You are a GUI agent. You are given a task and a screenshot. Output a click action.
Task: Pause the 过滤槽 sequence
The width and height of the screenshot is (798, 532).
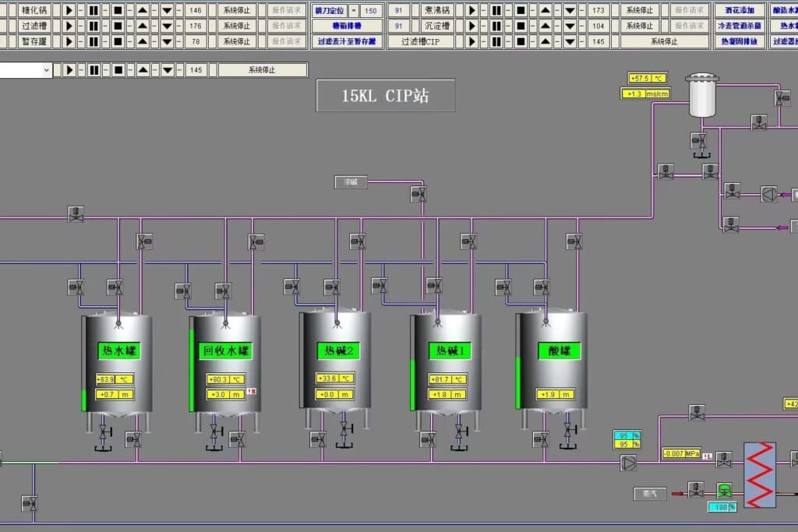pyautogui.click(x=93, y=26)
